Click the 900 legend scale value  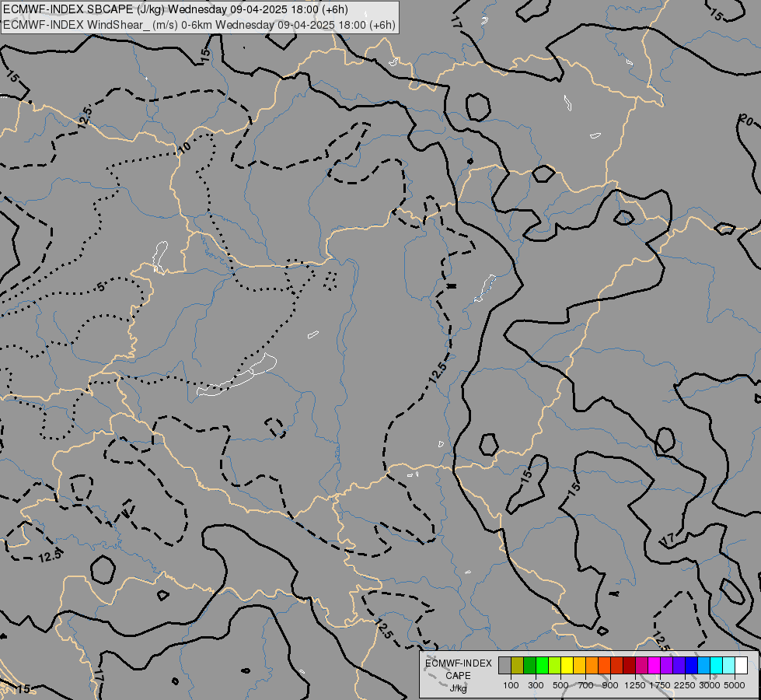610,685
